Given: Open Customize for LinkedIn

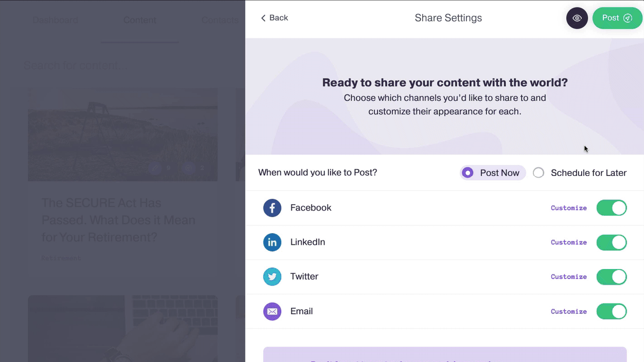Looking at the screenshot, I should 569,242.
